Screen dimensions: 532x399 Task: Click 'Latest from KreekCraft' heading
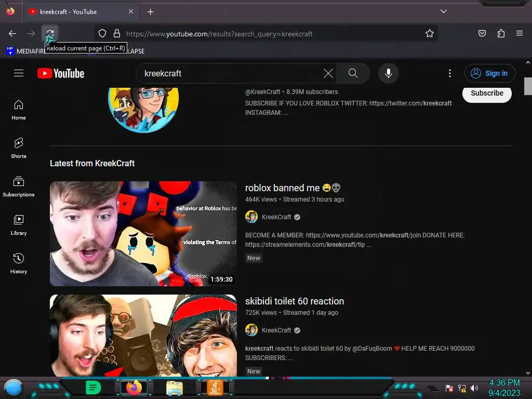92,164
